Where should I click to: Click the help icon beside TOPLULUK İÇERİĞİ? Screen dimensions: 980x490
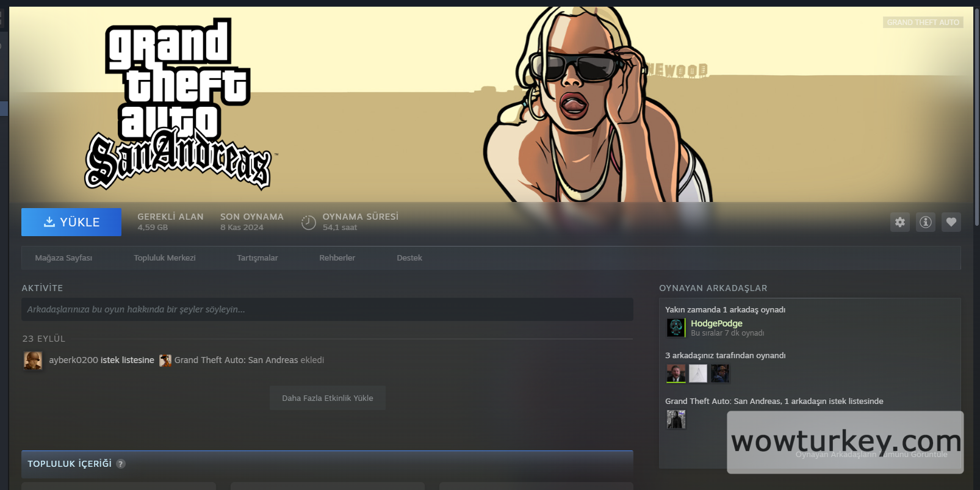pyautogui.click(x=121, y=464)
